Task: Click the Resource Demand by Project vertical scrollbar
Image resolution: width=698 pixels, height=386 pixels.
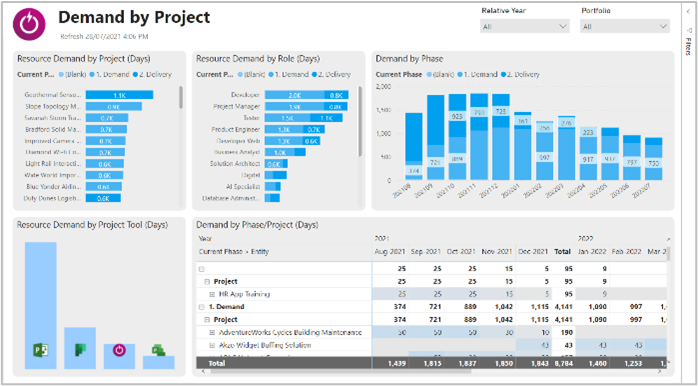Action: coord(181,97)
